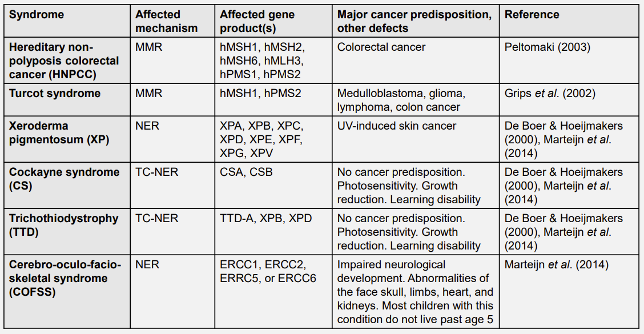Click the Affected gene product(s) header
This screenshot has width=644, height=334.
[x=257, y=21]
